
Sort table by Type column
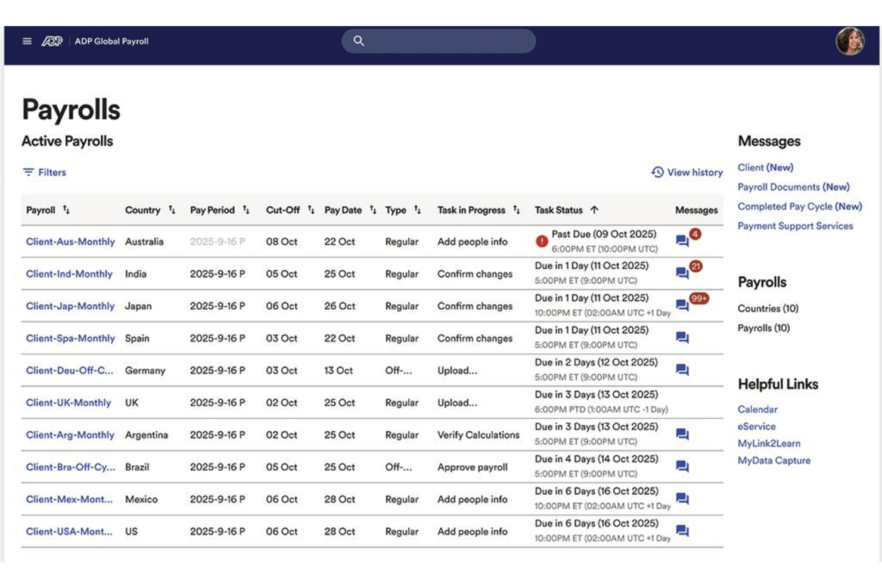(417, 210)
